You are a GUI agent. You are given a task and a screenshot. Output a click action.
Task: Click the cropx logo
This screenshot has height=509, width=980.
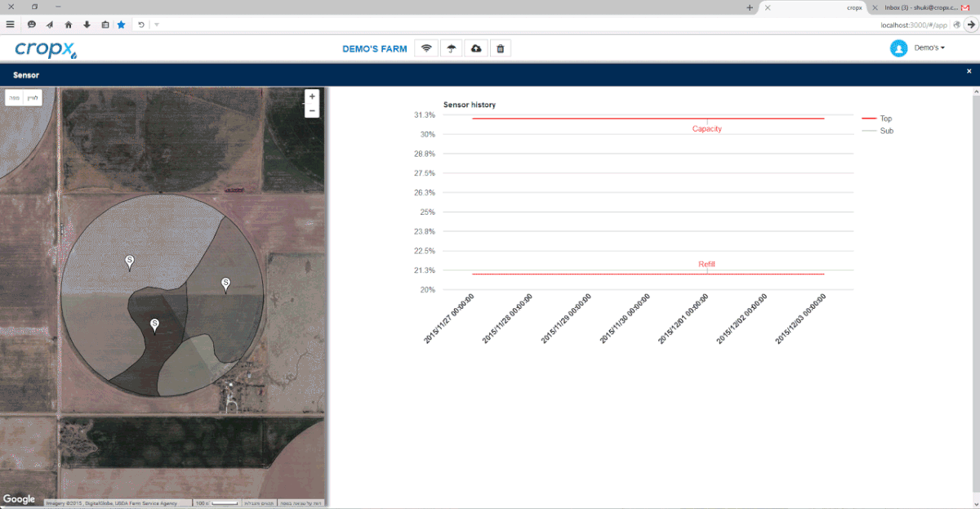pos(46,50)
